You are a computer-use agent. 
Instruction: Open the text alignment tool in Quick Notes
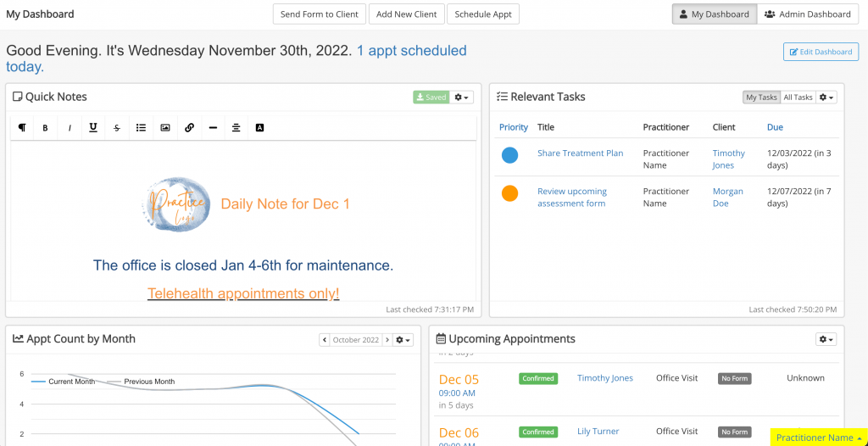(236, 127)
